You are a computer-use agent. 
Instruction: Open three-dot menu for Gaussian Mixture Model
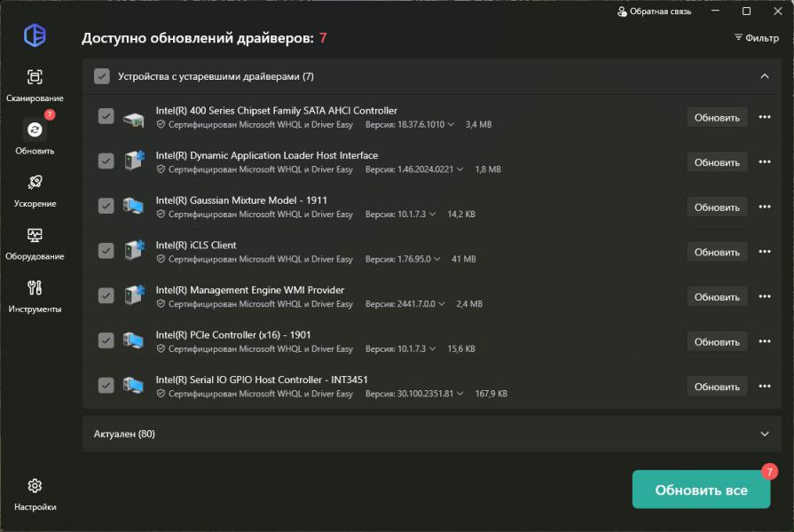click(x=765, y=207)
